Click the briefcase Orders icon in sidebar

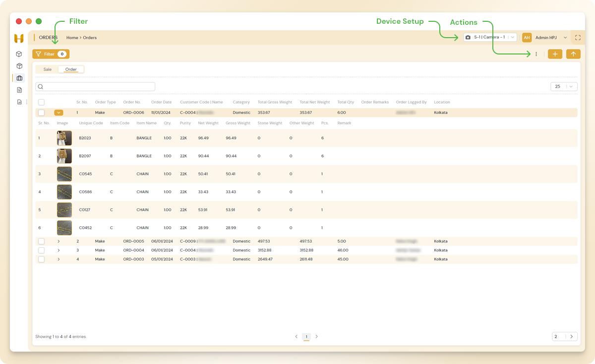(19, 78)
